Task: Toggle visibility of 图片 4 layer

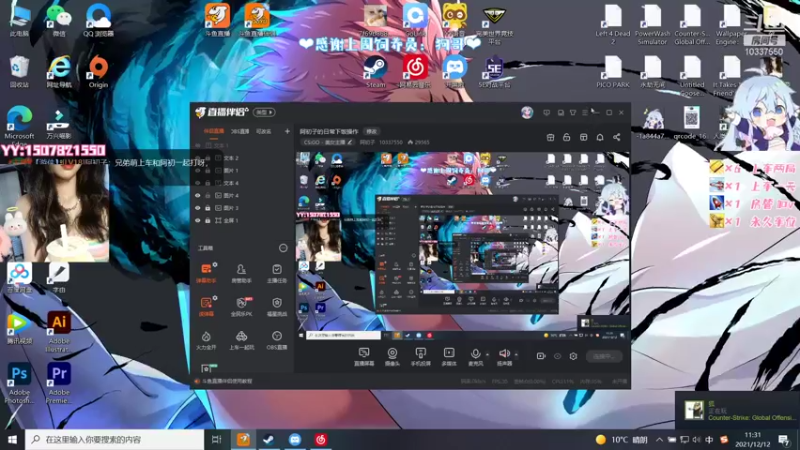Action: click(x=198, y=195)
